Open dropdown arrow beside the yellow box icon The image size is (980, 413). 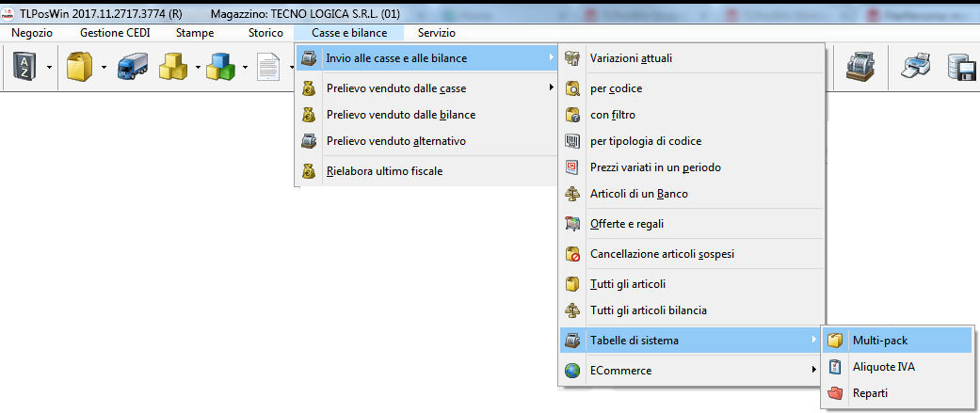(103, 68)
